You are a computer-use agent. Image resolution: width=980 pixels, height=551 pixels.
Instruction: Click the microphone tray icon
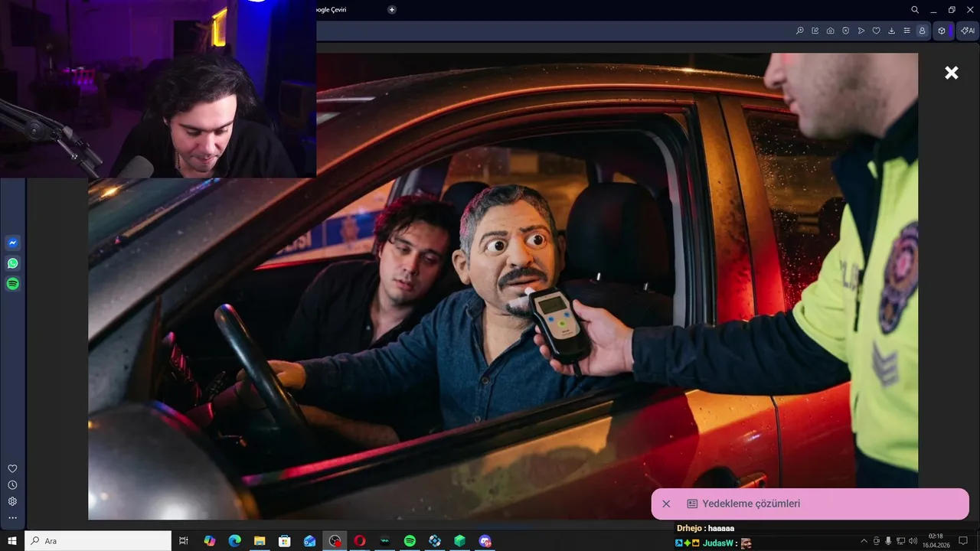point(888,541)
